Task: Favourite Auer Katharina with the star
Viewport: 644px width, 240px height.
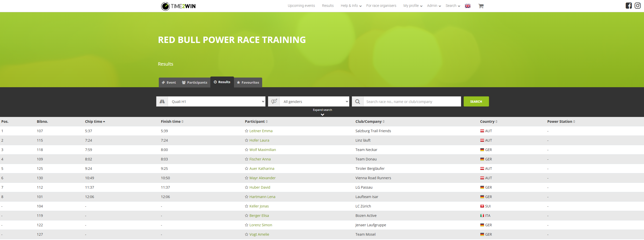Action: [246, 169]
